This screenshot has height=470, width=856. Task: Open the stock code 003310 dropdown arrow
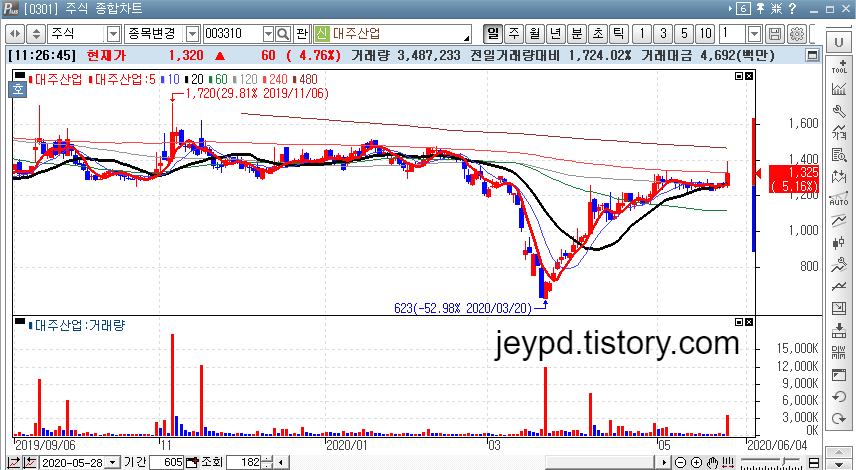point(268,34)
